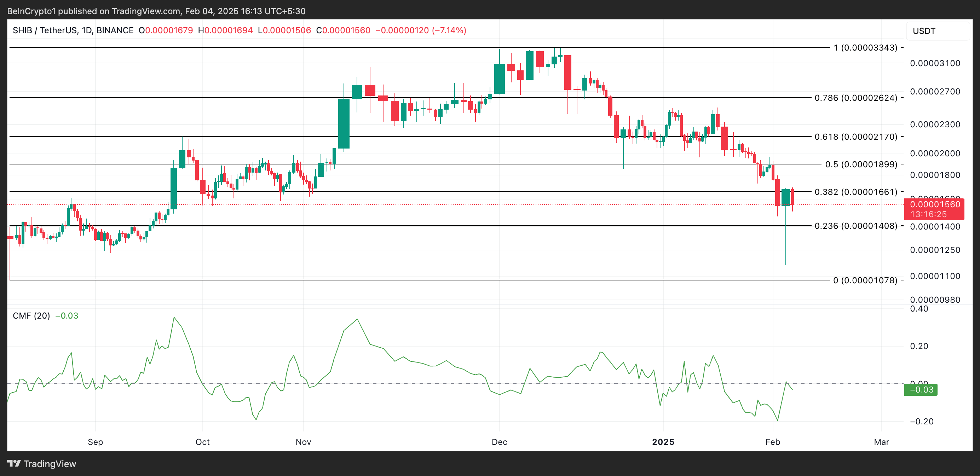Click the 0.20 level on CMF scale
The height and width of the screenshot is (476, 980).
pos(919,346)
